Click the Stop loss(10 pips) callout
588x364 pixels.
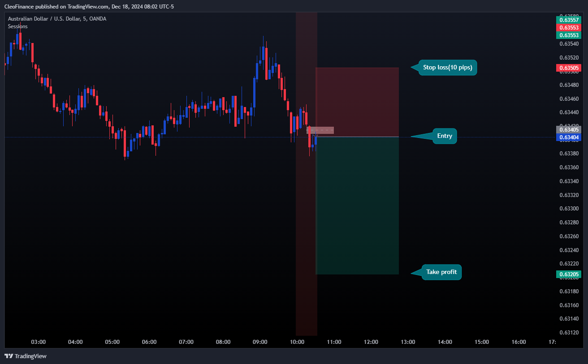pos(447,68)
